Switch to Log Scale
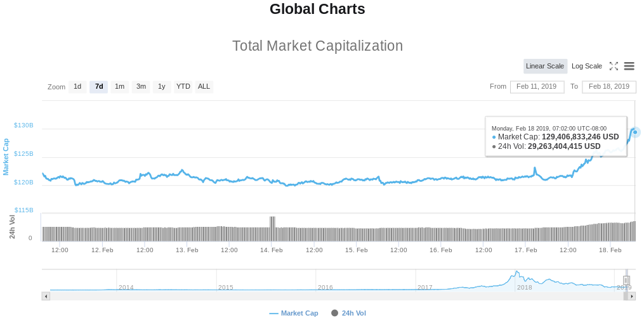Screen dimensions: 644x320 [586, 66]
